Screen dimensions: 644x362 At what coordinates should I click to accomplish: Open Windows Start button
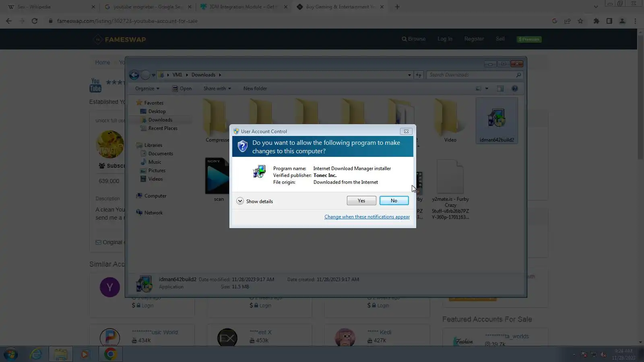coord(11,354)
